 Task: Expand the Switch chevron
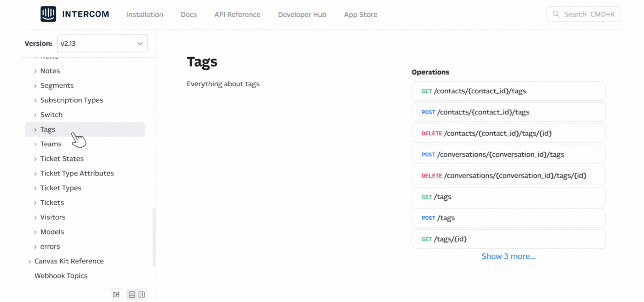coord(35,115)
